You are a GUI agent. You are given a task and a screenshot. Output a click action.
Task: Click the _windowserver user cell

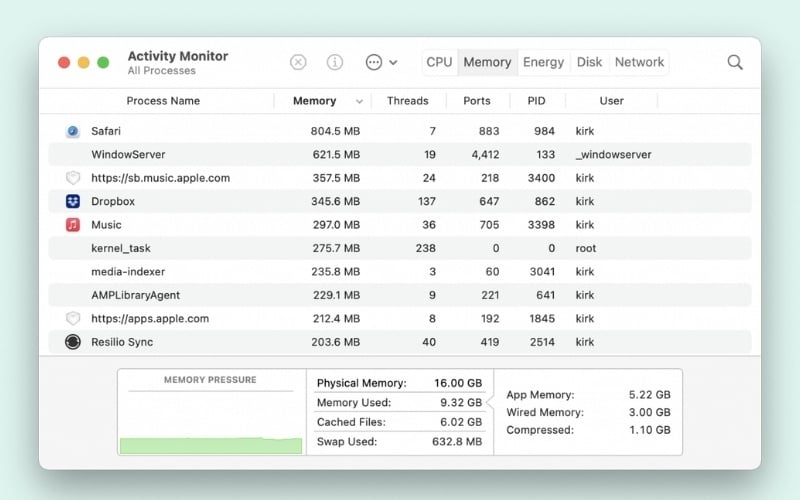click(x=613, y=155)
